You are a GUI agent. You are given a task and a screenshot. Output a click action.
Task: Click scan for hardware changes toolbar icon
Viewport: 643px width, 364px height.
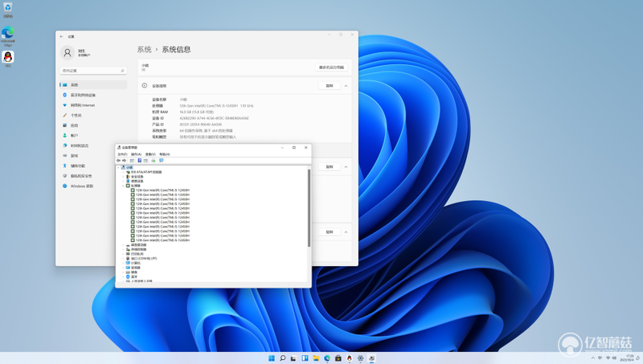pos(154,161)
